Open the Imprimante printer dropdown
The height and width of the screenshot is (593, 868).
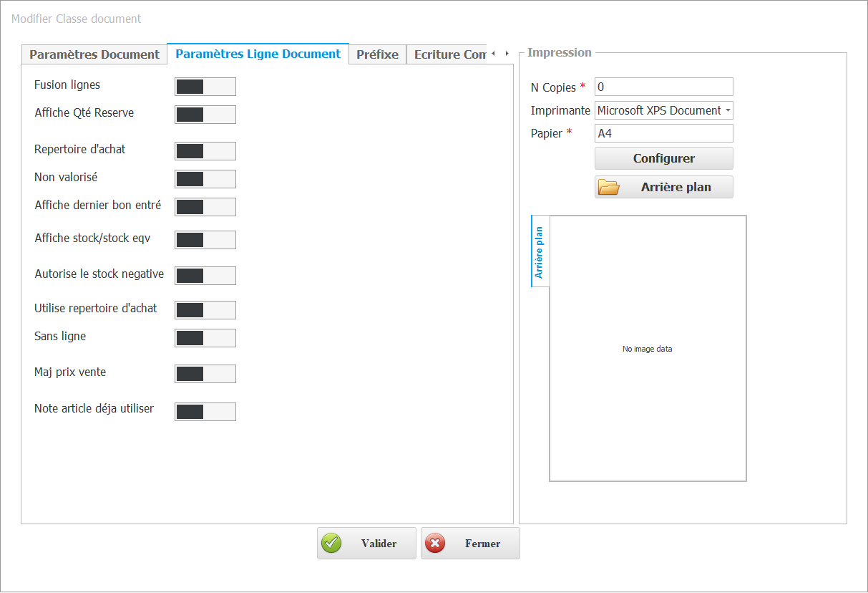pos(726,110)
